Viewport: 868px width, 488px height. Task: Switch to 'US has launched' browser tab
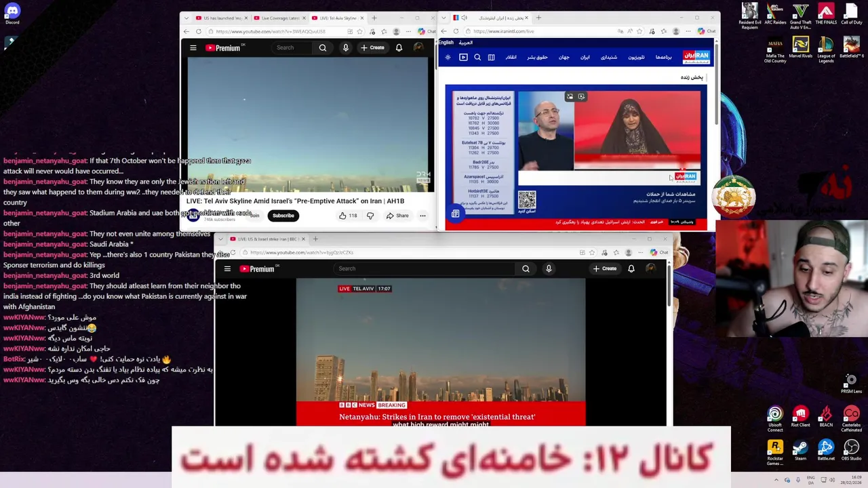221,18
